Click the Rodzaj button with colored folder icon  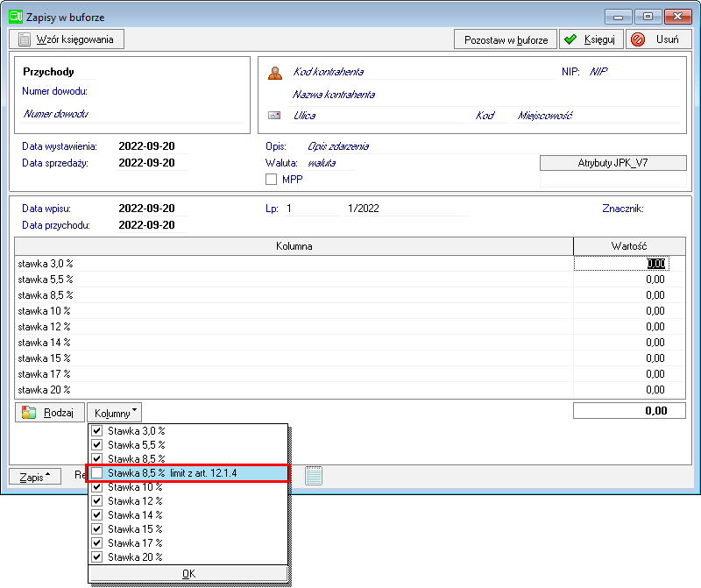coord(50,413)
